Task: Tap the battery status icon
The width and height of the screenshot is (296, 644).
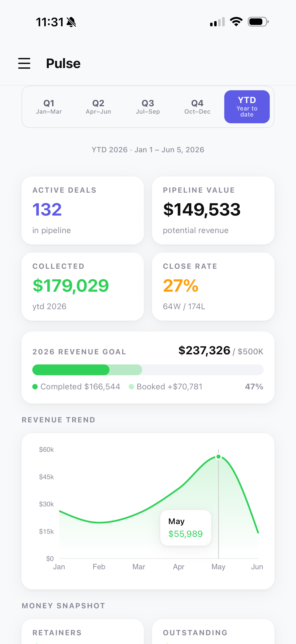Action: 258,22
